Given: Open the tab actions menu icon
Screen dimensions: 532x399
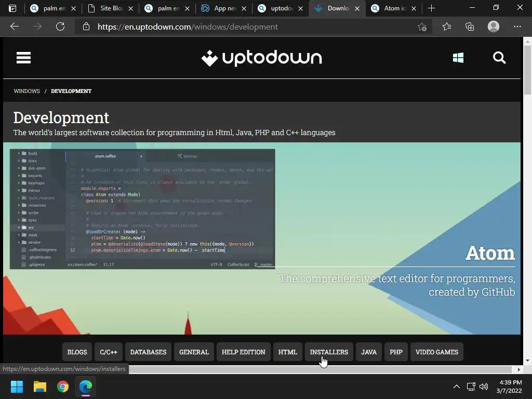Looking at the screenshot, I should [x=12, y=8].
